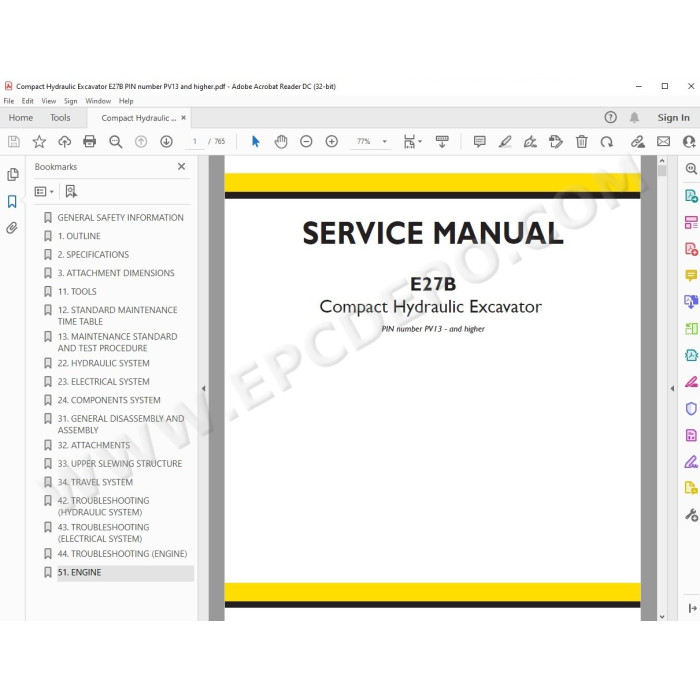The image size is (700, 700).
Task: Jump to 2. SPECIFICATIONS bookmark
Action: [93, 254]
